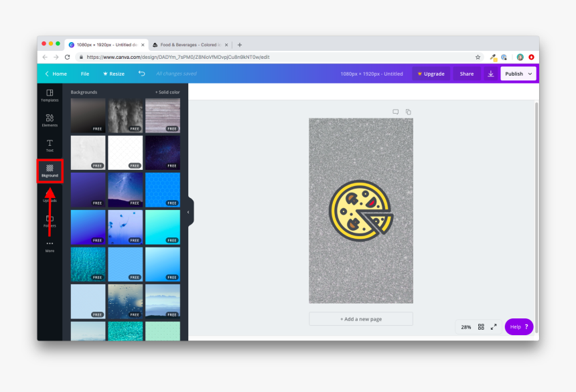Duplicate the page with copy icon
This screenshot has height=392, width=576.
pos(408,112)
